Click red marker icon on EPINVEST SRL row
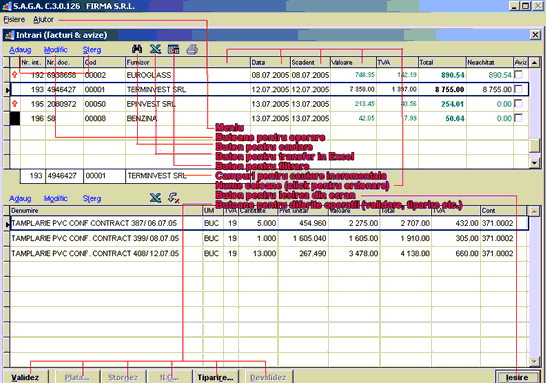Image resolution: width=546 pixels, height=383 pixels. (x=15, y=103)
